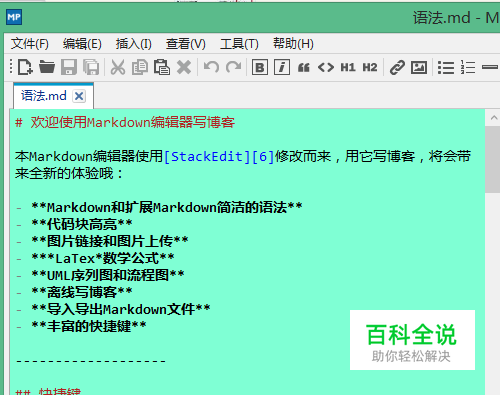Viewport: 500px width, 395px height.
Task: Open the 编辑(E) menu
Action: [x=82, y=44]
